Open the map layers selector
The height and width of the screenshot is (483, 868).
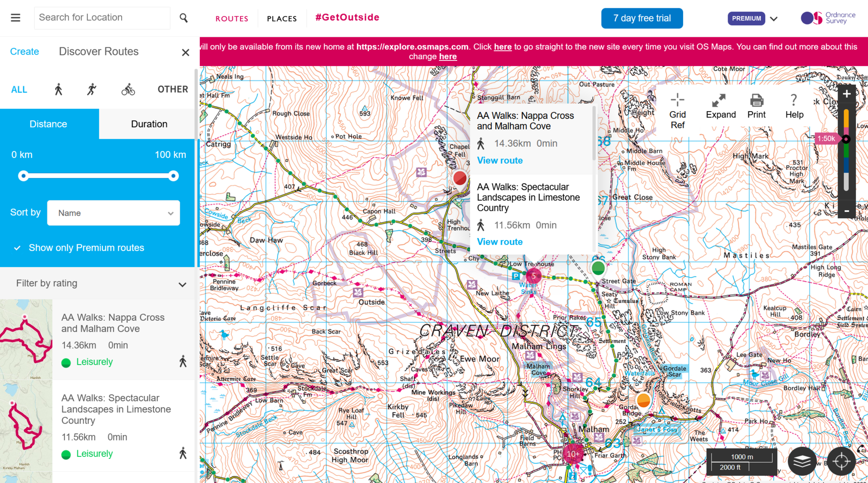(x=802, y=461)
